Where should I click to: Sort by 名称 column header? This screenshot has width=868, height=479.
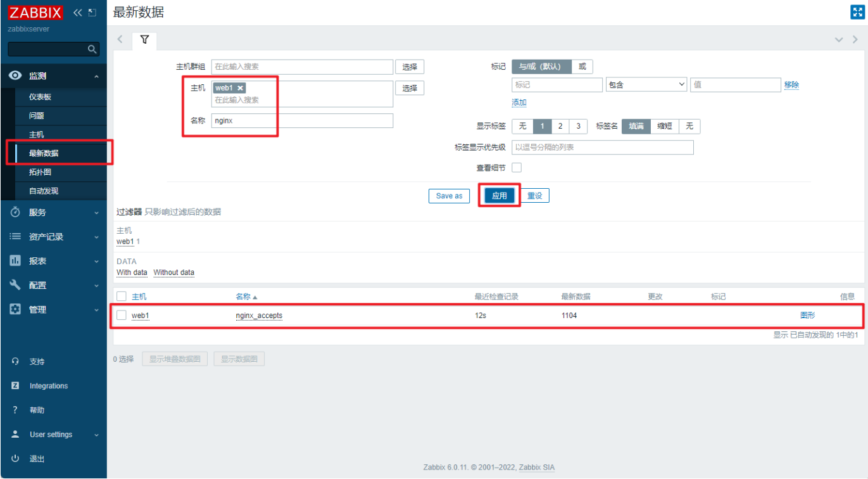pyautogui.click(x=246, y=297)
